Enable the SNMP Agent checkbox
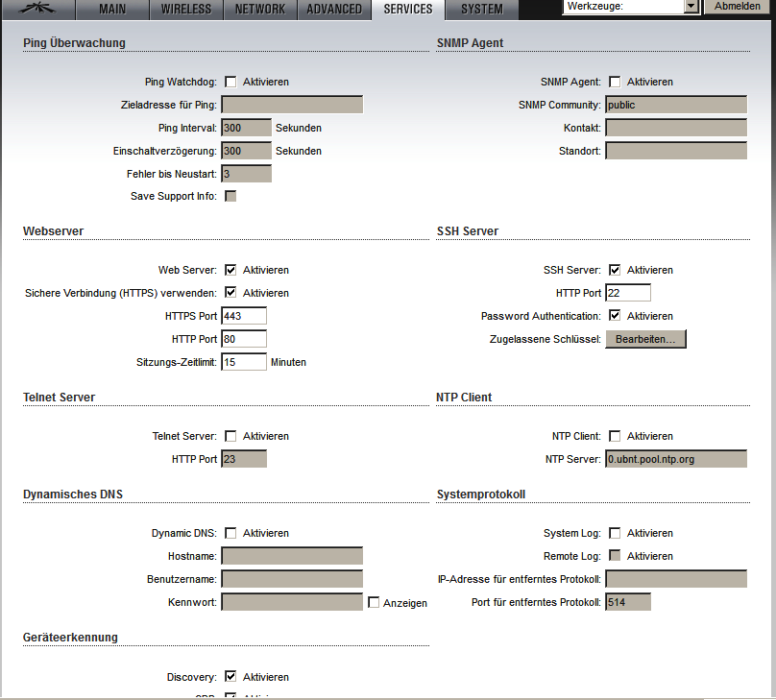Viewport: 776px width, 700px height. point(615,83)
